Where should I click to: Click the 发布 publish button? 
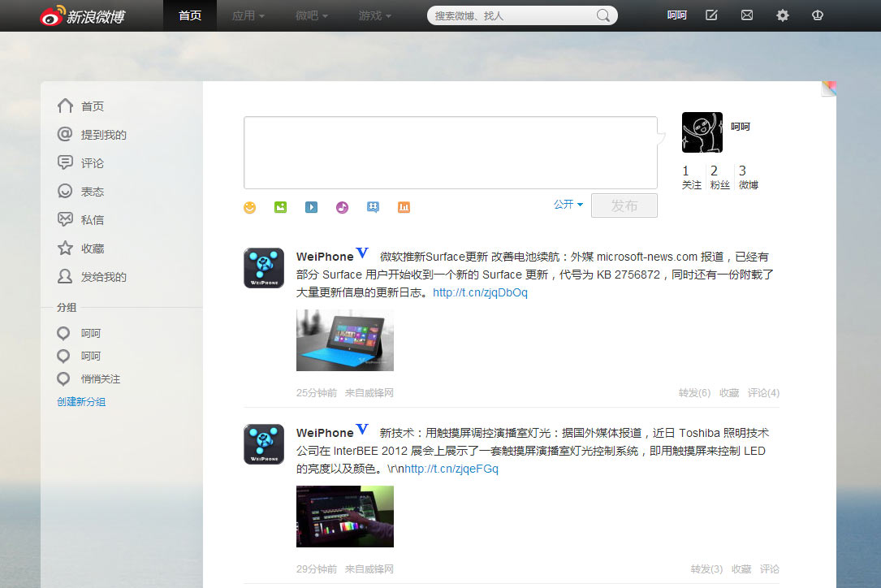tap(624, 206)
